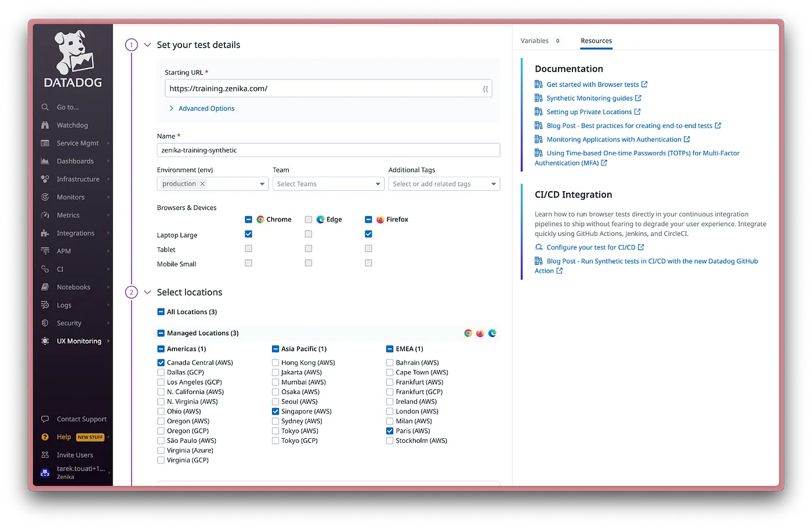Click the Service Mgmt sidebar icon
812x528 pixels.
click(x=45, y=143)
